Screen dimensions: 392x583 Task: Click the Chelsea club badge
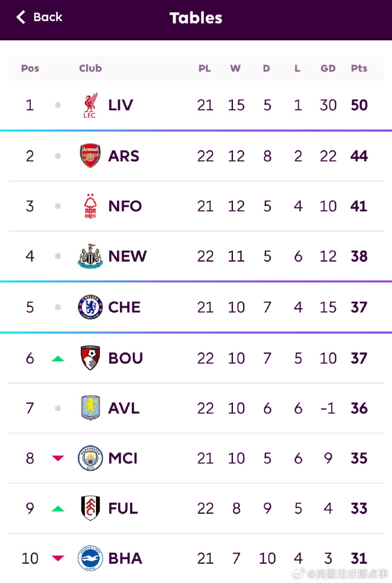90,307
